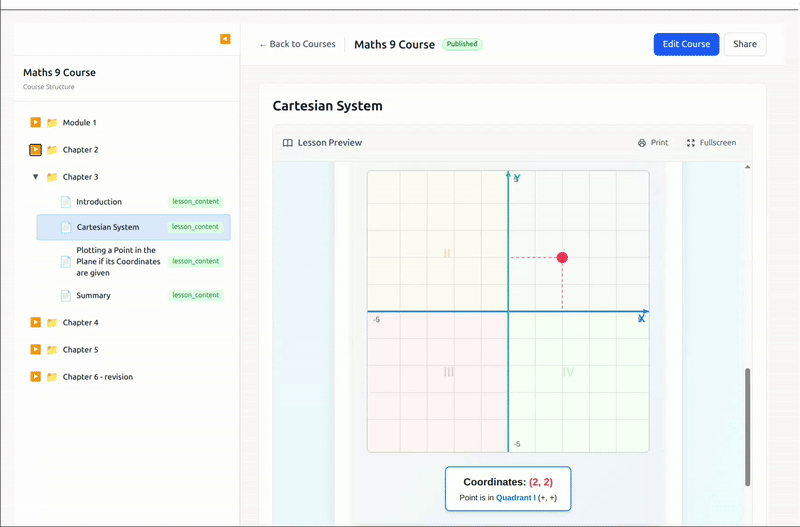Open Plotting a Point in the Plane lesson
Image resolution: width=800 pixels, height=527 pixels.
coord(118,261)
